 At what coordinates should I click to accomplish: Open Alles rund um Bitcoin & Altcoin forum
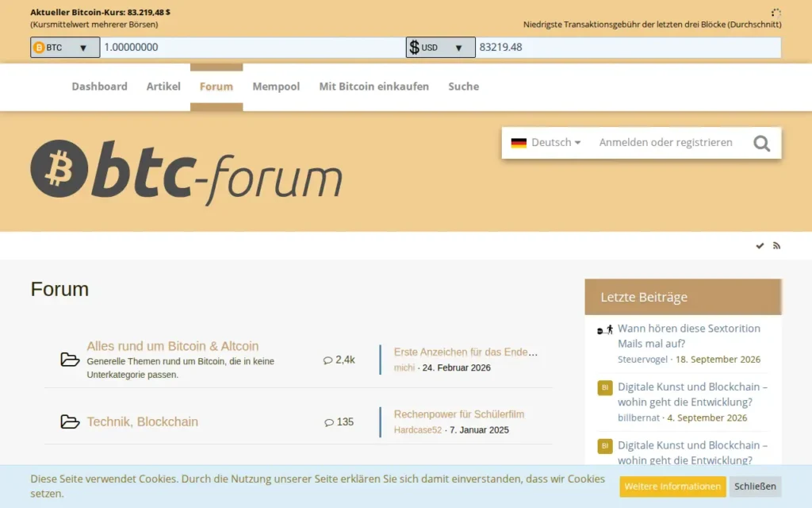point(172,346)
